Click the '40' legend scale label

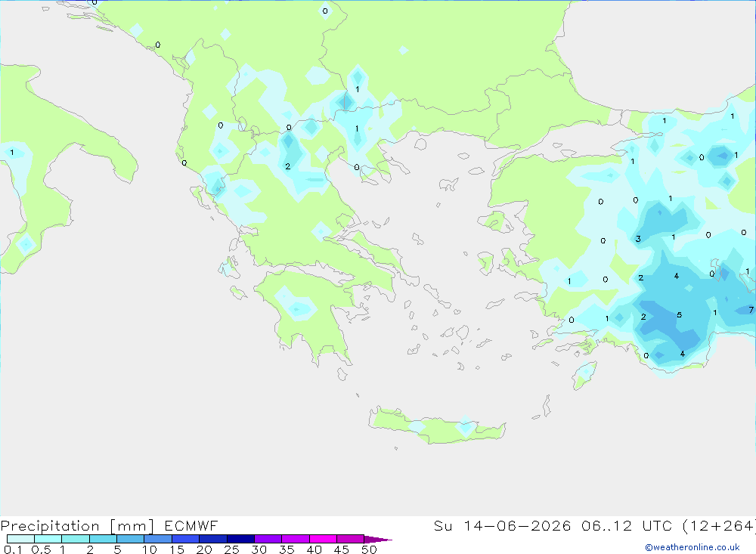pyautogui.click(x=314, y=549)
